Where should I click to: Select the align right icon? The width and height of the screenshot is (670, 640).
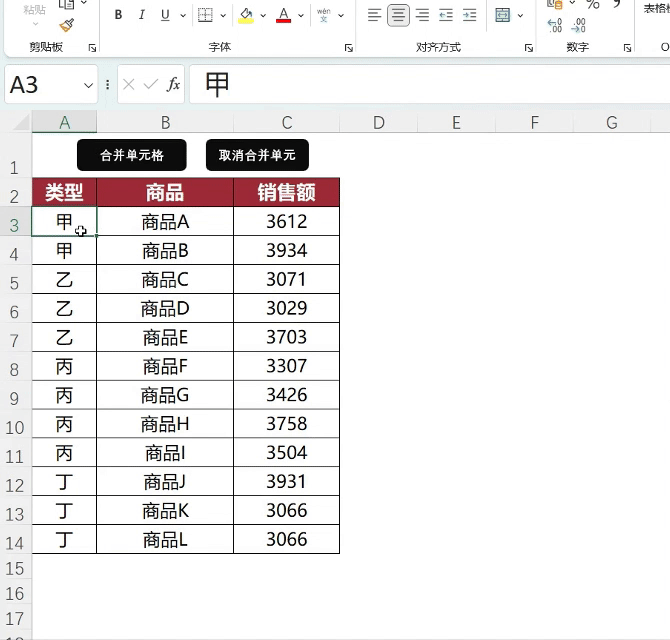(x=422, y=15)
